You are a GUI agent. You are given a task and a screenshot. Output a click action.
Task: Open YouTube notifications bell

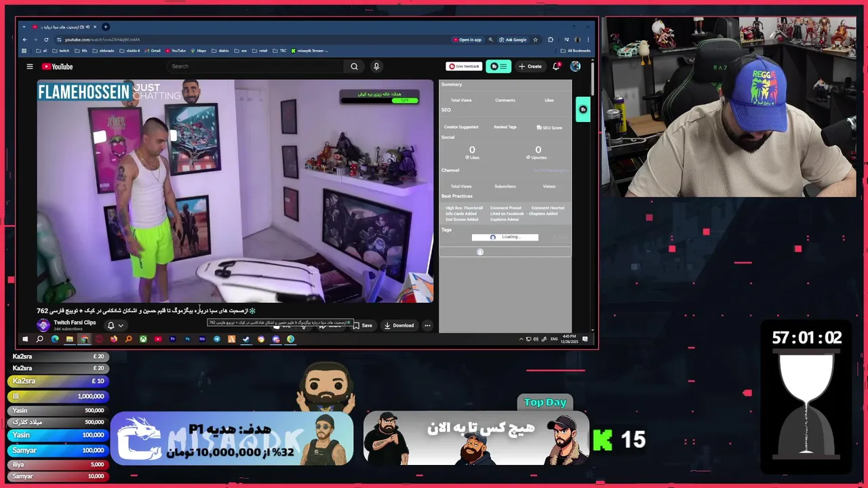click(556, 66)
